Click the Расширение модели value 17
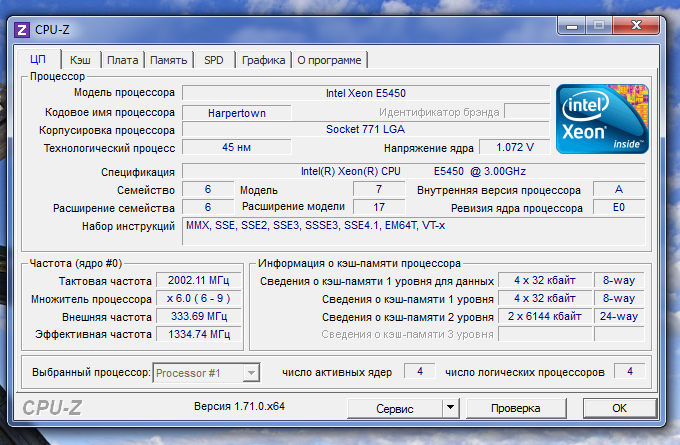This screenshot has height=445, width=680. click(x=379, y=207)
